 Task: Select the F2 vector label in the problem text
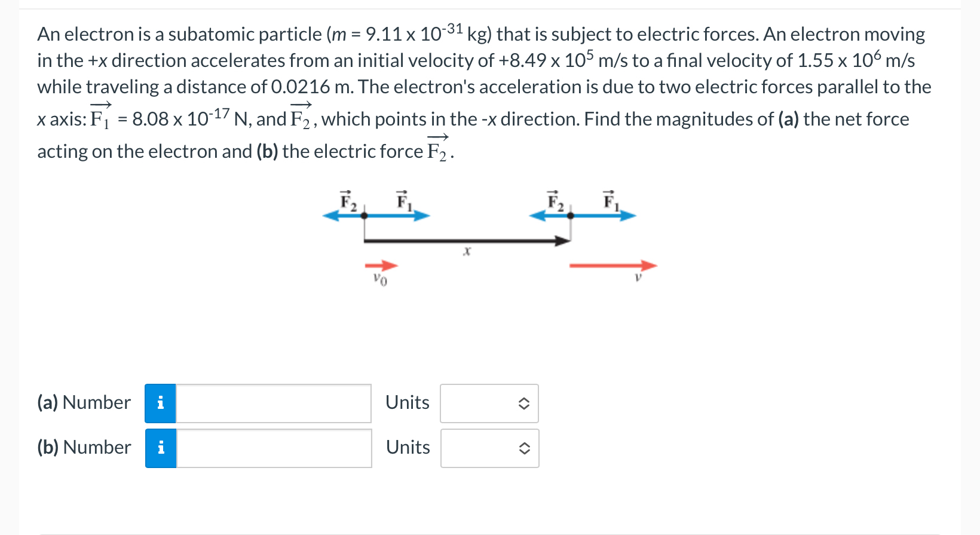click(x=300, y=117)
